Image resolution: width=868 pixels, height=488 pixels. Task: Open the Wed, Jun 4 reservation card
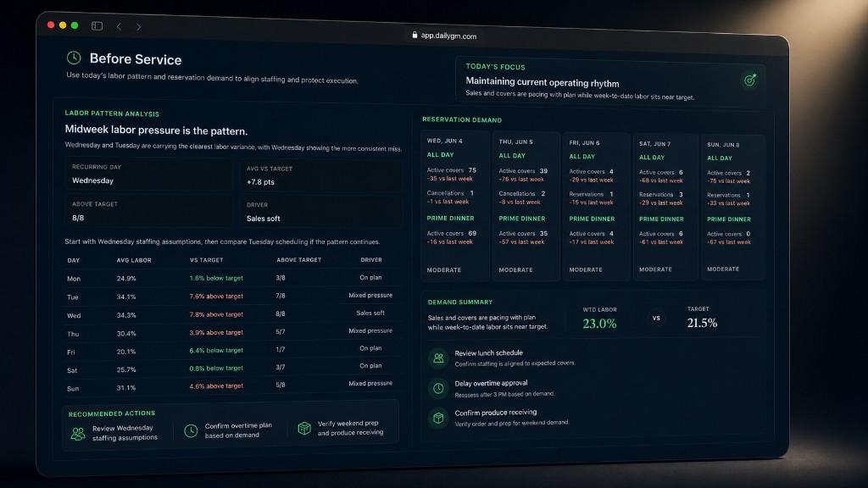(455, 206)
